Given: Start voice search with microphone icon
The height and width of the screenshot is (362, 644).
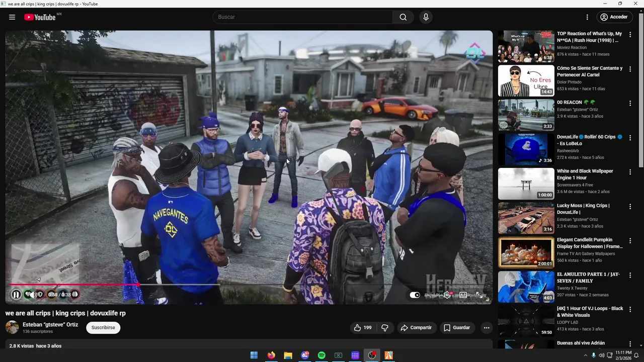Looking at the screenshot, I should [426, 17].
